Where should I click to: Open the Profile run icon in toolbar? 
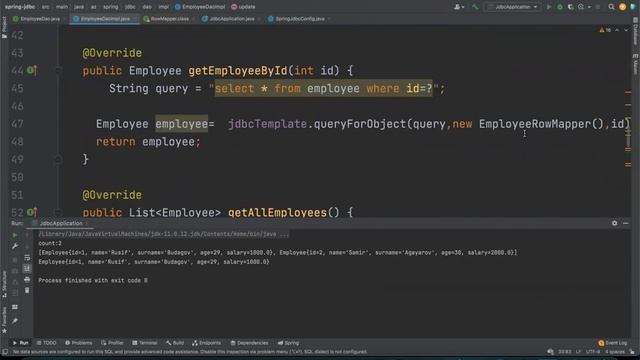(581, 7)
